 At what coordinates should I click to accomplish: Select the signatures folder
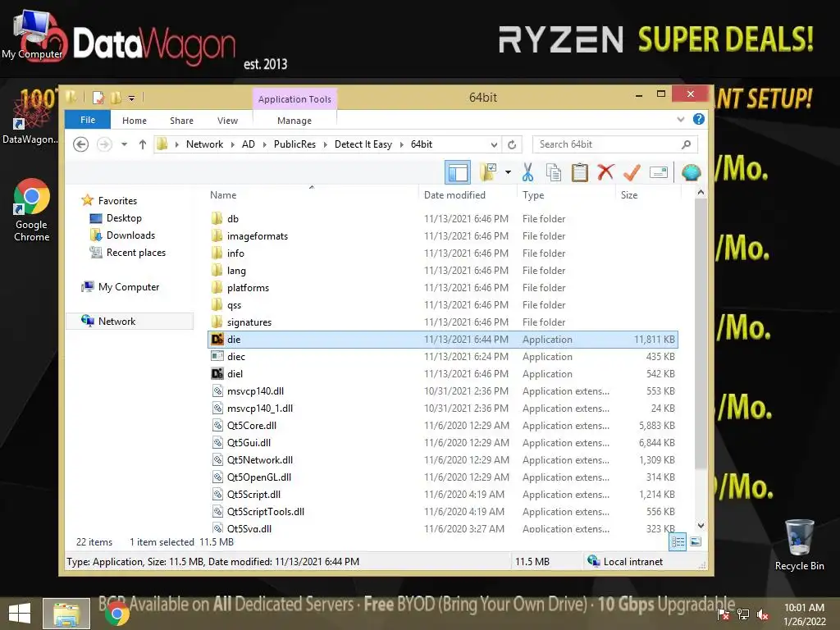pos(443,322)
